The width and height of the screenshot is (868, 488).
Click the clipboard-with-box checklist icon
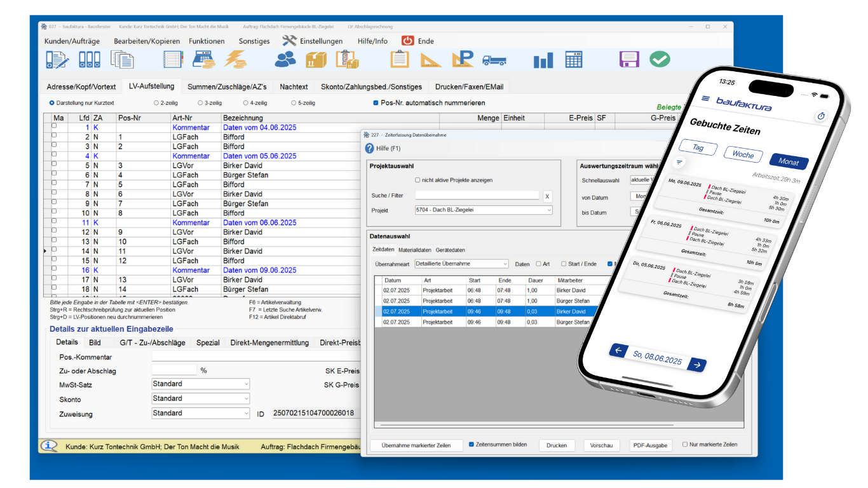pyautogui.click(x=348, y=60)
